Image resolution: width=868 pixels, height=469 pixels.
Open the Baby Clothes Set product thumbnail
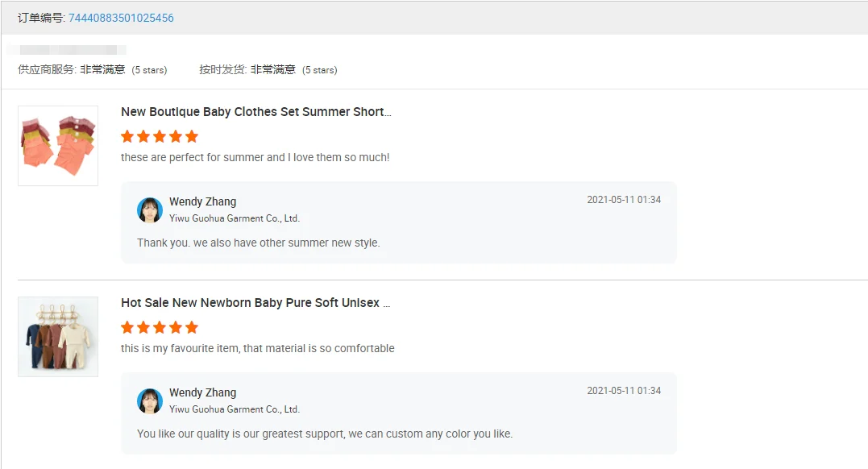coord(58,146)
